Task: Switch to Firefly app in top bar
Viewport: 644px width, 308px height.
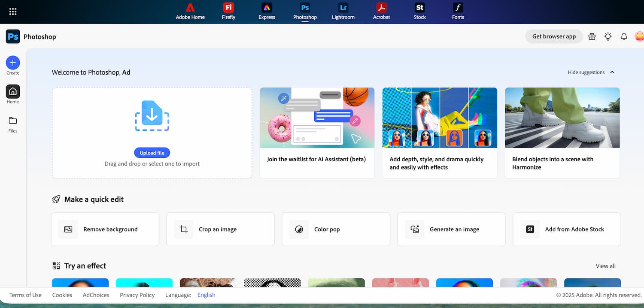Action: (x=228, y=12)
